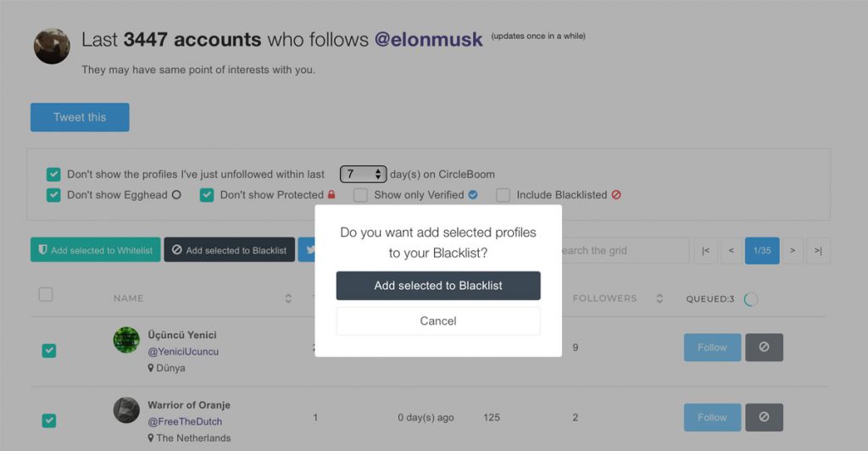Click Warrior of Oranje's profile avatar
Image resolution: width=868 pixels, height=451 pixels.
tap(126, 410)
